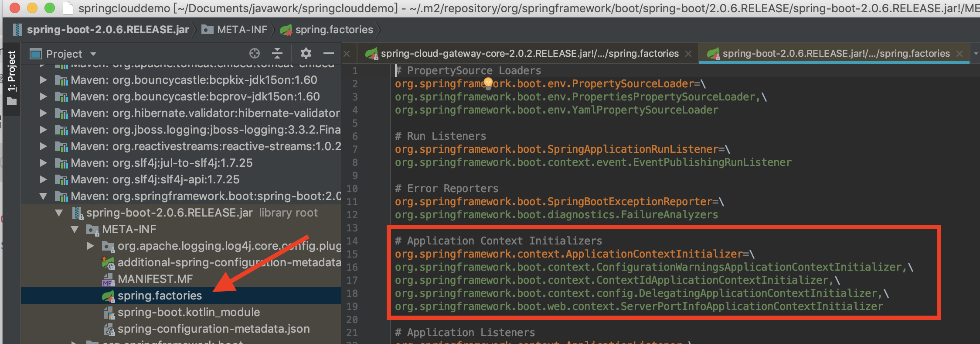Expand org.apache.logging.log4j.core.config folder

(x=90, y=246)
